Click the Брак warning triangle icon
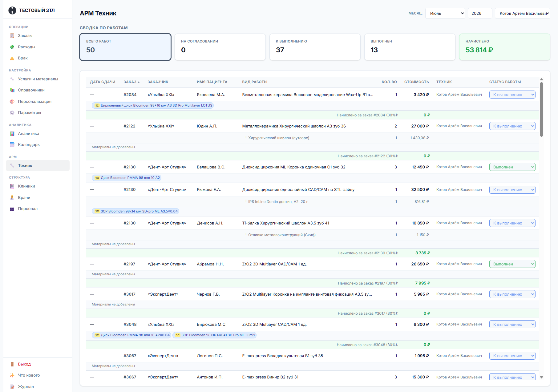The width and height of the screenshot is (558, 392). tap(12, 58)
